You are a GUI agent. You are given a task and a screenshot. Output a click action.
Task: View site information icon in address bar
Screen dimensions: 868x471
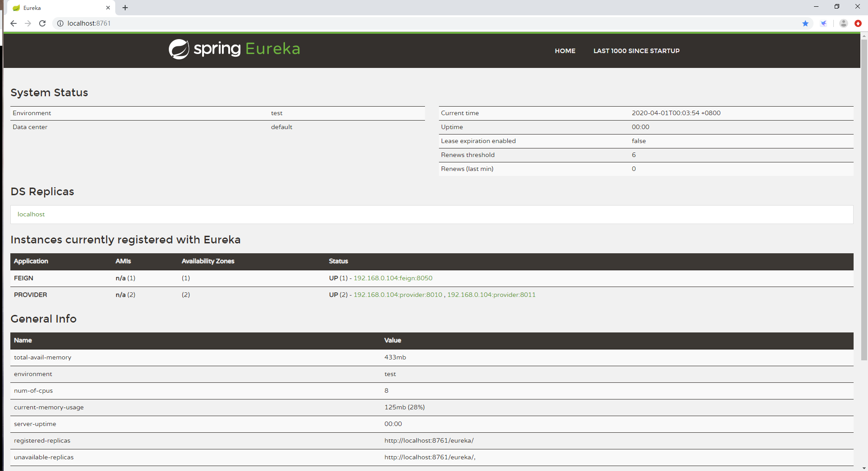(60, 23)
